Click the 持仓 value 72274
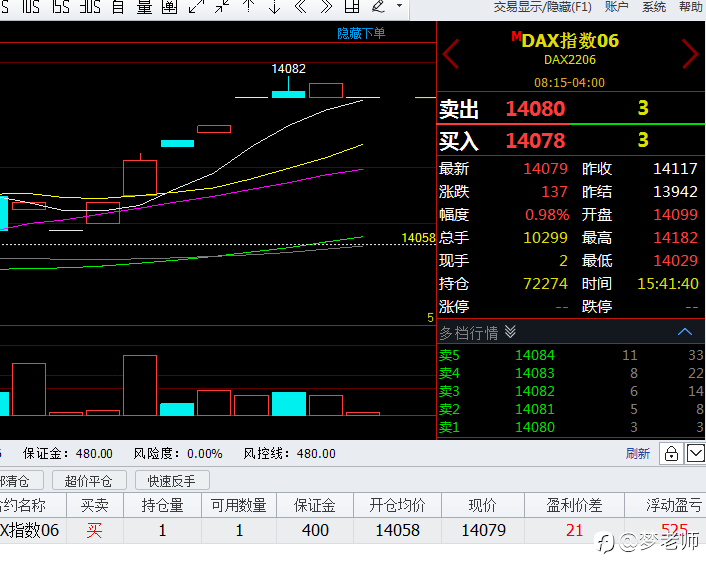The image size is (706, 579). [545, 284]
